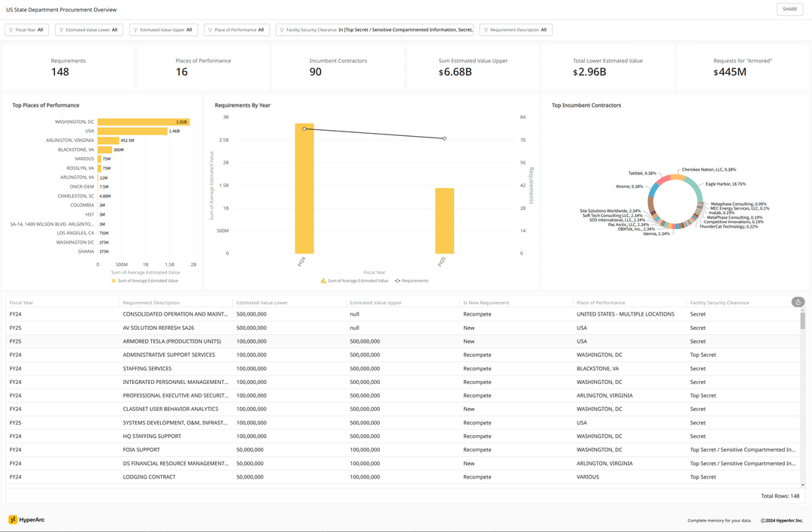Click the FY24 bar in chart
812x532 pixels.
pyautogui.click(x=304, y=188)
